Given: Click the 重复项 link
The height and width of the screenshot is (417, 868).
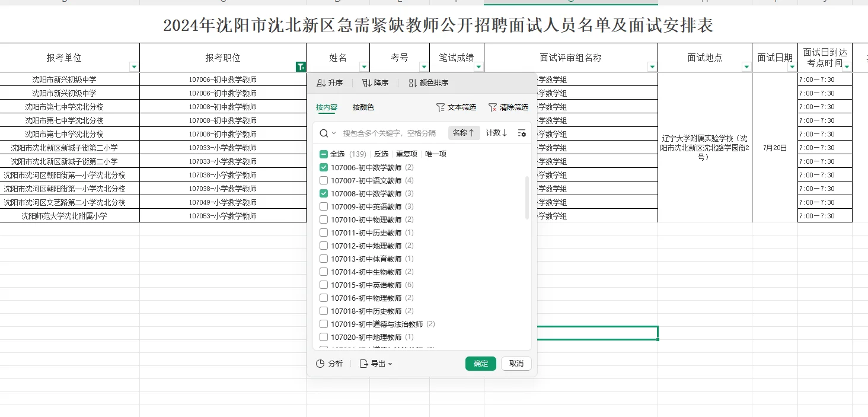Looking at the screenshot, I should click(407, 154).
